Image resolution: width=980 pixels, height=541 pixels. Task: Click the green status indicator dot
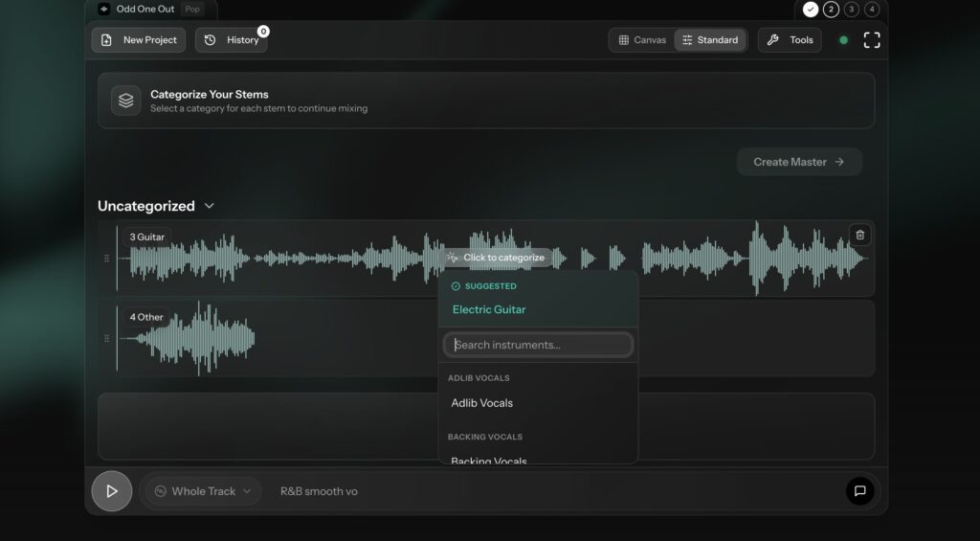pos(843,40)
